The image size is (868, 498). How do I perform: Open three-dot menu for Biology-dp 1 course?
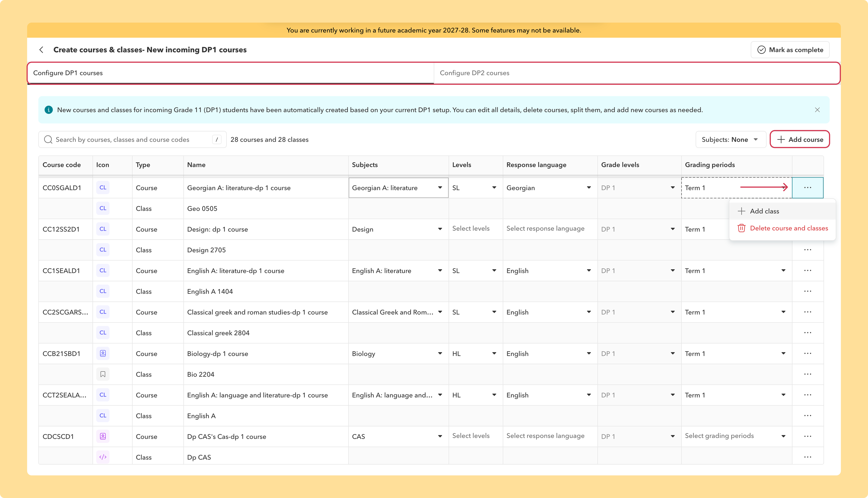click(808, 353)
